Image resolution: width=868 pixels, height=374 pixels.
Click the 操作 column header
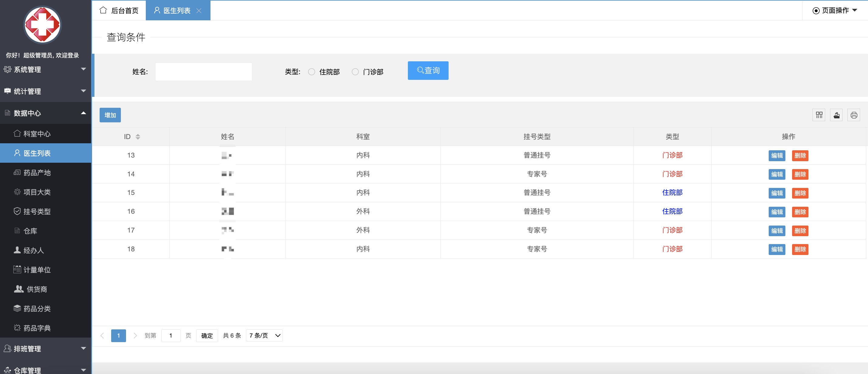[x=788, y=137]
